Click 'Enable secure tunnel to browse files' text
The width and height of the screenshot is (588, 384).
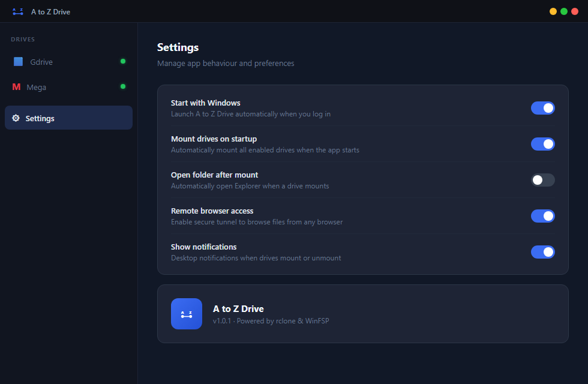(257, 222)
